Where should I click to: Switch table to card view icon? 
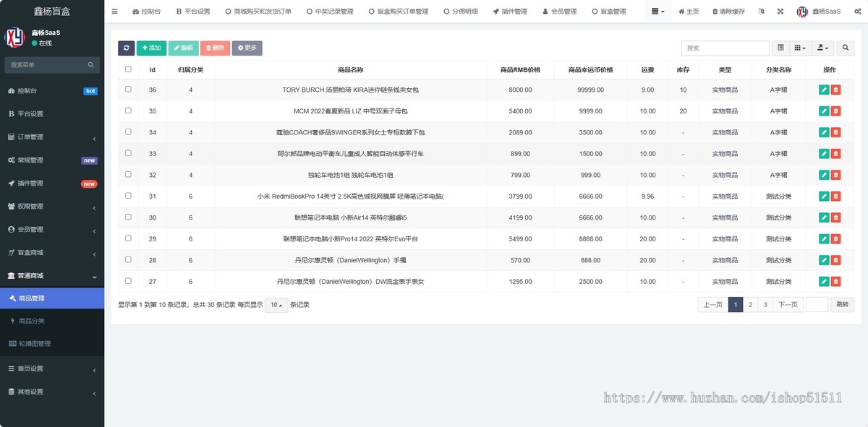point(780,48)
